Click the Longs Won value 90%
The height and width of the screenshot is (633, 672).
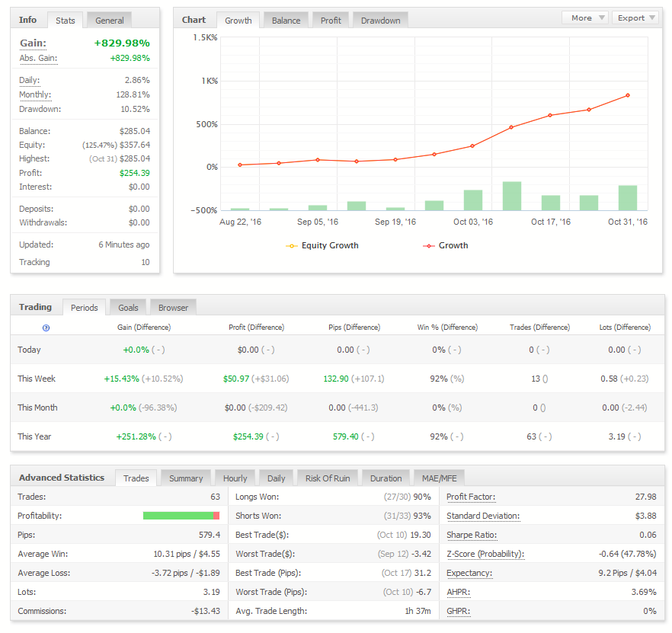422,497
